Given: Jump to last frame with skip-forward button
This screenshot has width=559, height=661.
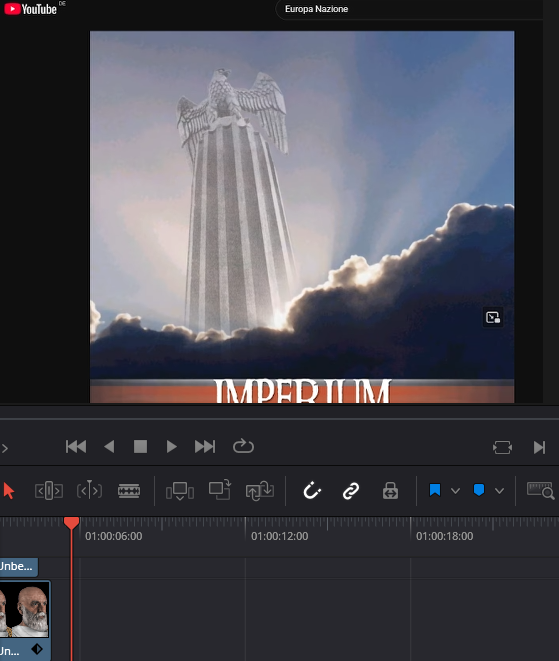Looking at the screenshot, I should tap(205, 446).
